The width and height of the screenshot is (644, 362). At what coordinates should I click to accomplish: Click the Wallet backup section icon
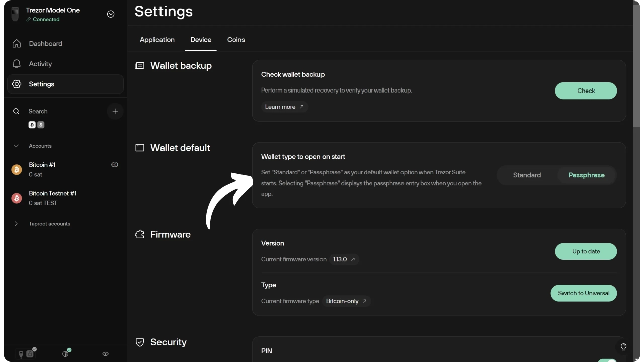click(x=140, y=66)
